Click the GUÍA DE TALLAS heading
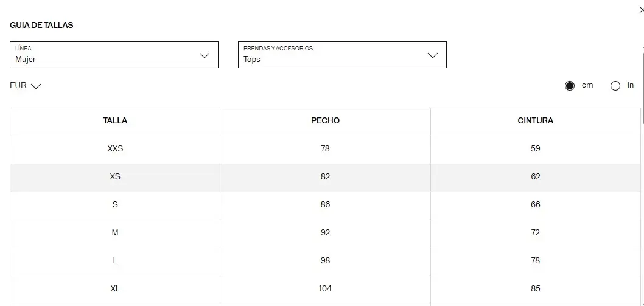 tap(41, 25)
